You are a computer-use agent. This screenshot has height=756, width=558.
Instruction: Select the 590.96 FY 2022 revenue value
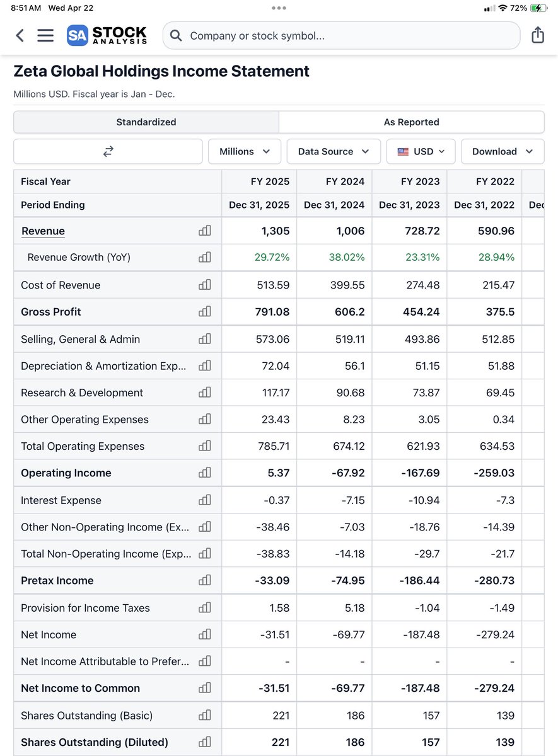(x=496, y=231)
